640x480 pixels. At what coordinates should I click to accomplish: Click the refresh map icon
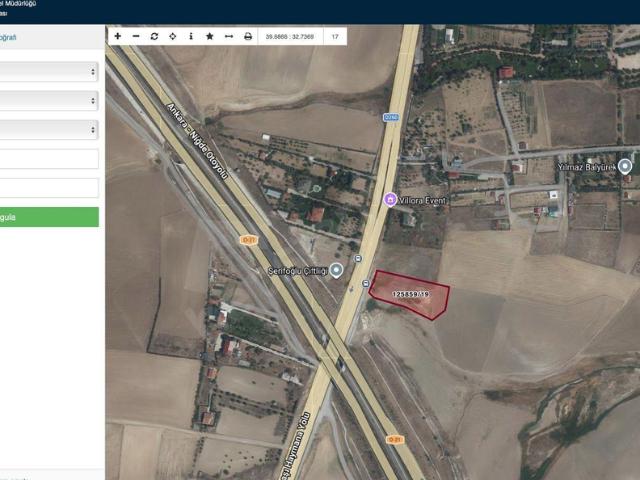[154, 36]
